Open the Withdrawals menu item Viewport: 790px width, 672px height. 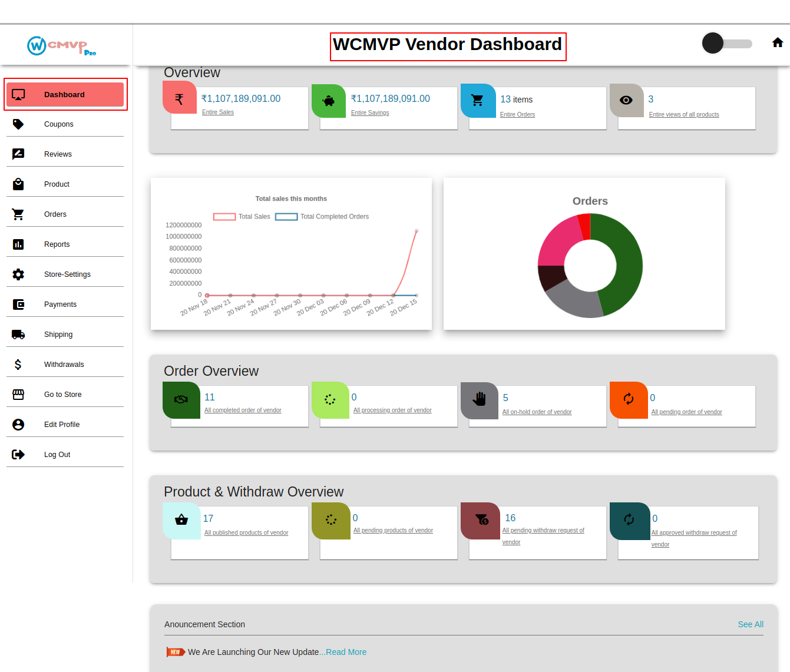65,365
